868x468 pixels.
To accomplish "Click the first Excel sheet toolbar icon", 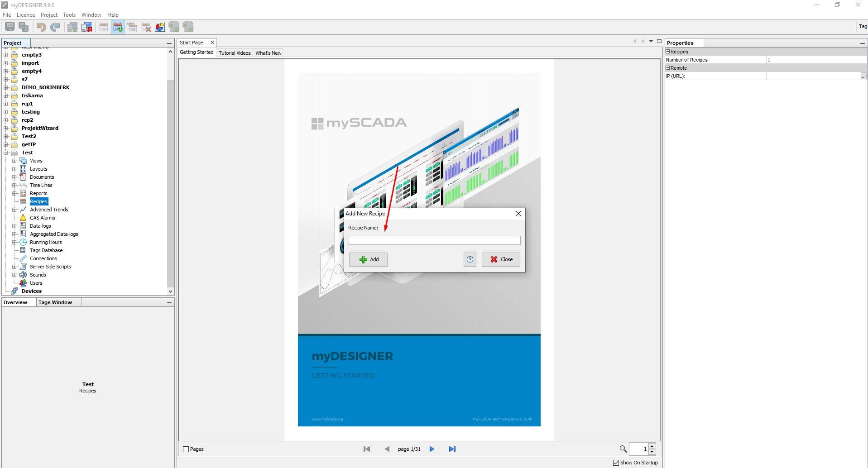I will (x=174, y=27).
